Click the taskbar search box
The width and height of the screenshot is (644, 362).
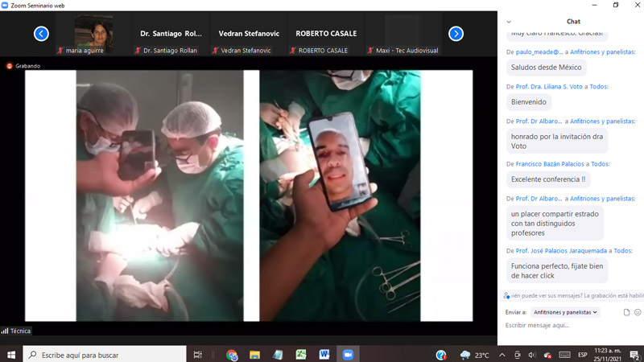(105, 355)
